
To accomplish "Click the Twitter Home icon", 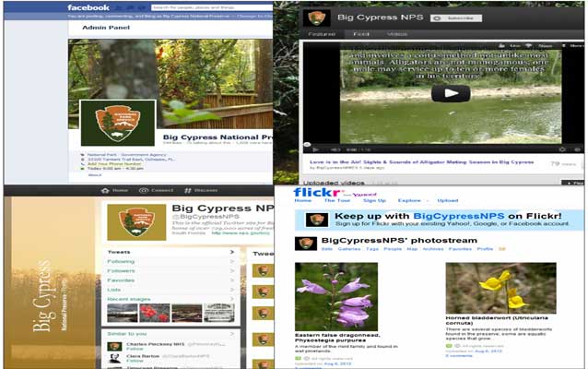I will click(x=105, y=190).
